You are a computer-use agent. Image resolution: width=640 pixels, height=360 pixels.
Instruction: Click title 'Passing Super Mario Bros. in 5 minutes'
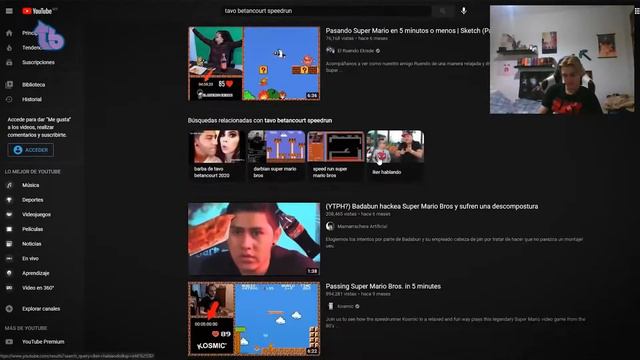coord(383,287)
